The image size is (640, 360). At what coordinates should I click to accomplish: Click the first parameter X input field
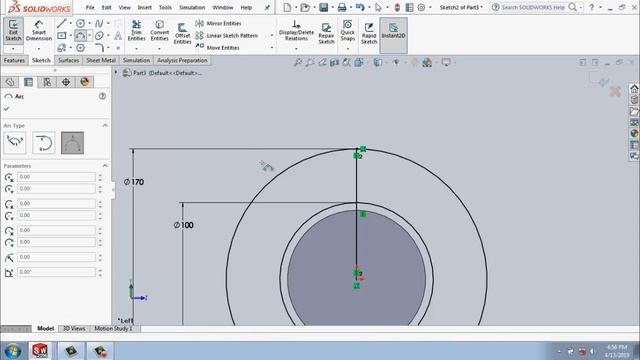pos(56,177)
